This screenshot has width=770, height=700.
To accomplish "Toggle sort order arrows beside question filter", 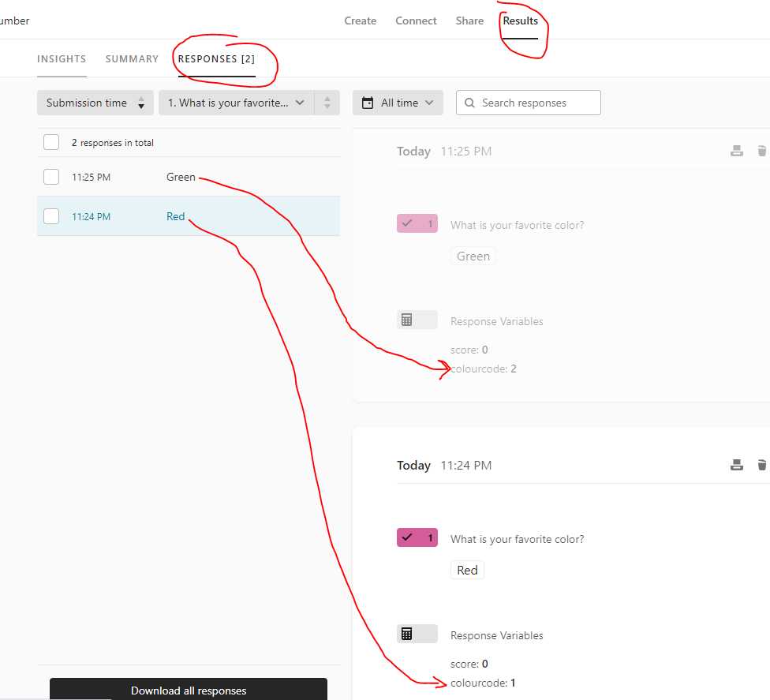I will tap(327, 103).
